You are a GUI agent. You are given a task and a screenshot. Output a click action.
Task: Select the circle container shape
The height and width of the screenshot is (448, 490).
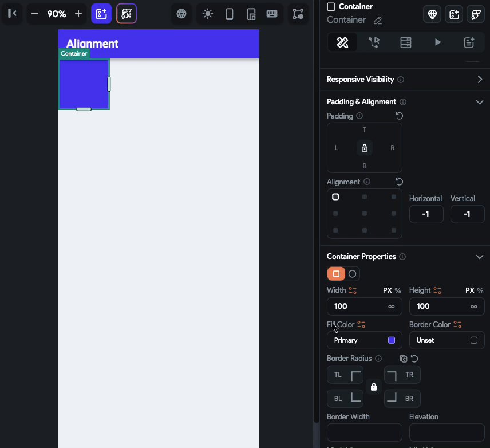pyautogui.click(x=352, y=274)
